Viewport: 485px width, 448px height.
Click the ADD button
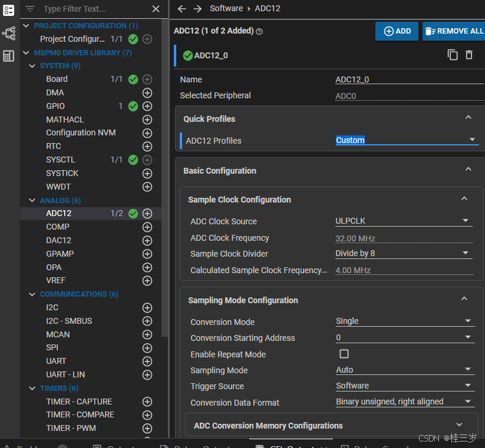pos(397,31)
